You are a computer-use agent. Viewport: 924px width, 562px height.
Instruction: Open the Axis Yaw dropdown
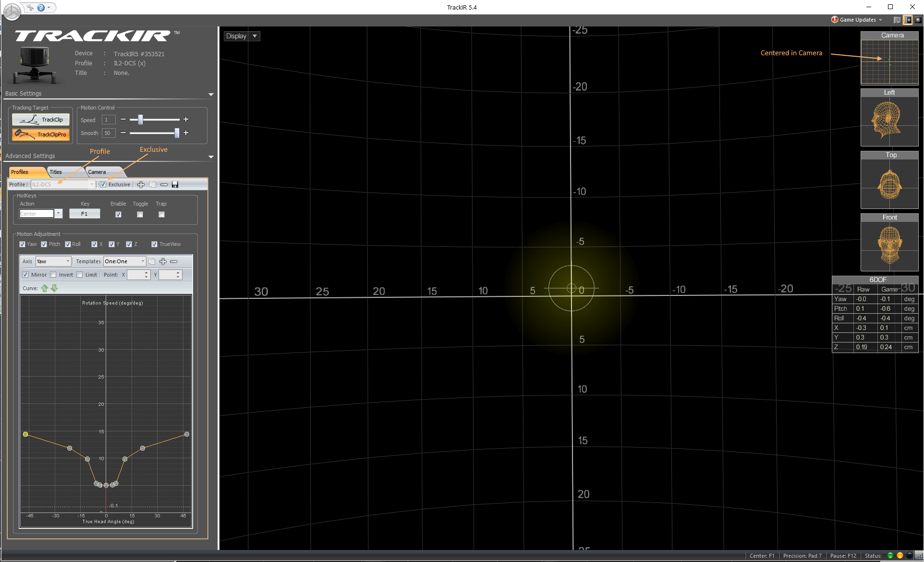[53, 261]
